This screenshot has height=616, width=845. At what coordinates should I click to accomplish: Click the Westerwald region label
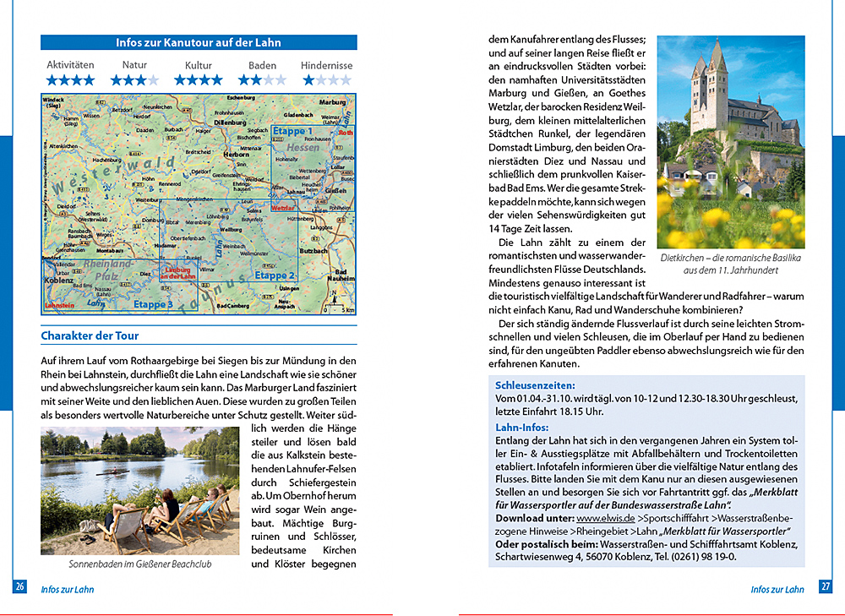[x=114, y=177]
